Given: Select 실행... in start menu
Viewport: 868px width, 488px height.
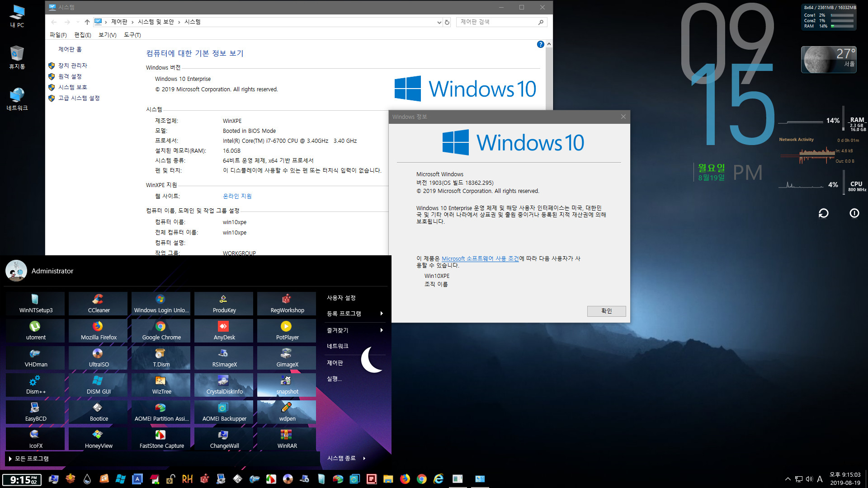Looking at the screenshot, I should pos(334,379).
